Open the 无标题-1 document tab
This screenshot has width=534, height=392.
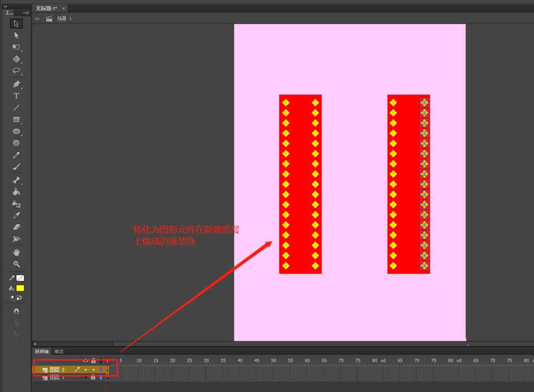(46, 9)
